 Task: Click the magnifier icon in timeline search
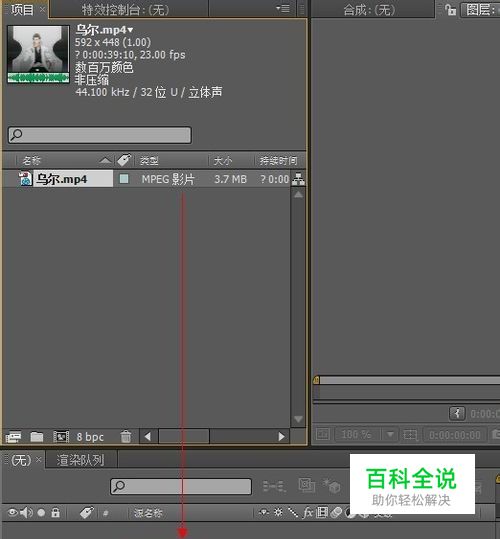[x=119, y=486]
